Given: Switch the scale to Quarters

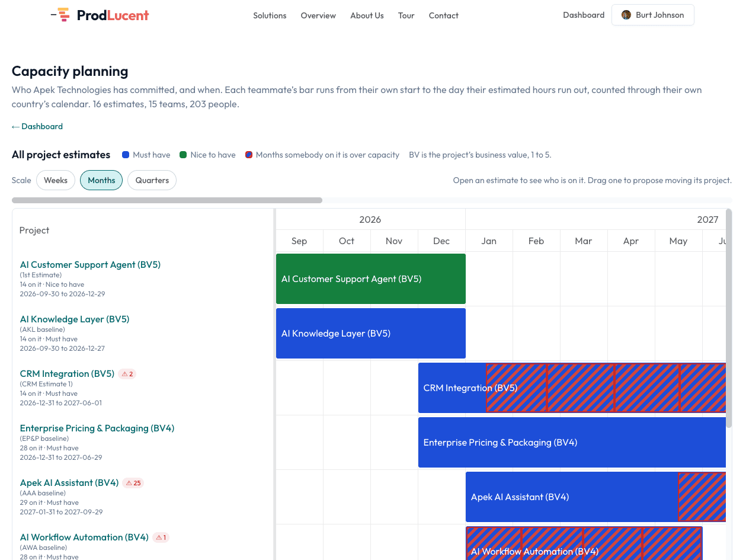Looking at the screenshot, I should coord(152,180).
